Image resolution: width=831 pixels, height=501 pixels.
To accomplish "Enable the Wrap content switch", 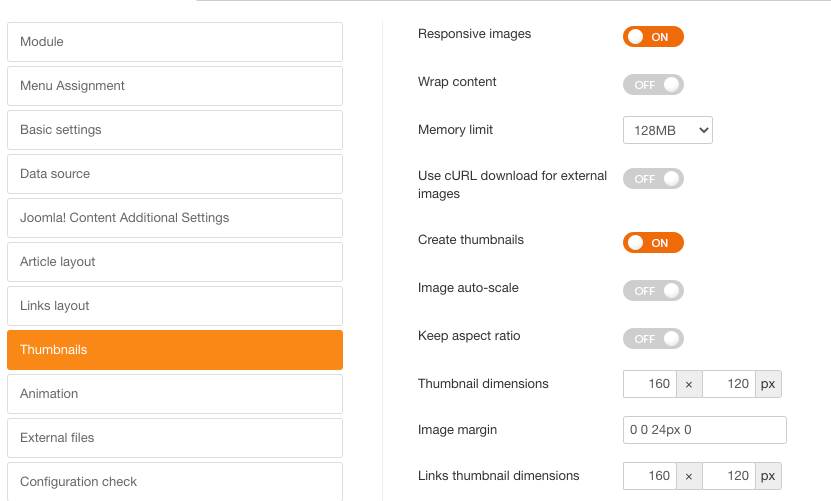I will click(x=653, y=85).
